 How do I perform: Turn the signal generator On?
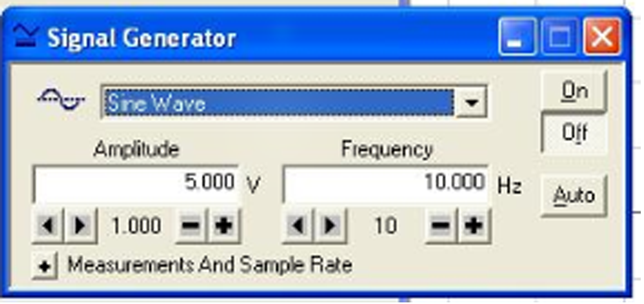(574, 92)
